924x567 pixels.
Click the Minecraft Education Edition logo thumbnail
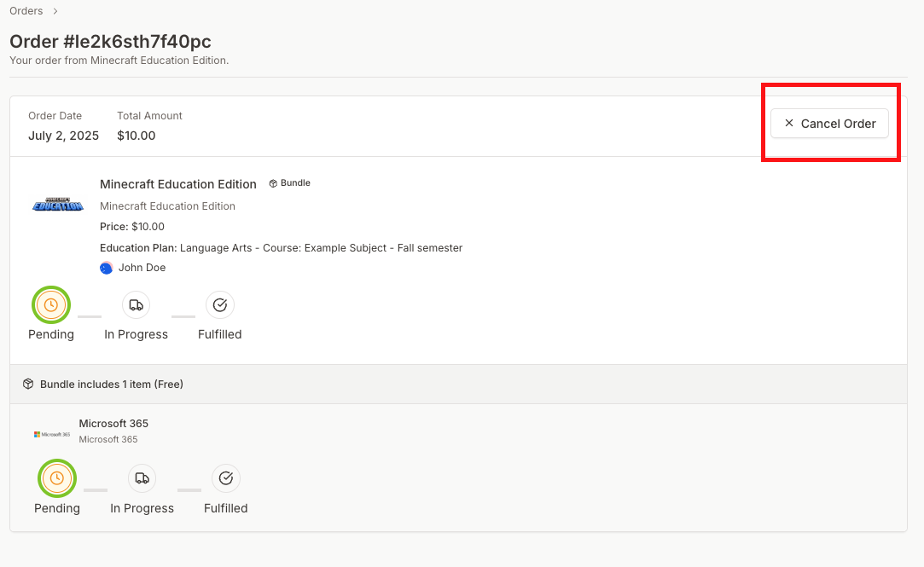[x=58, y=205]
